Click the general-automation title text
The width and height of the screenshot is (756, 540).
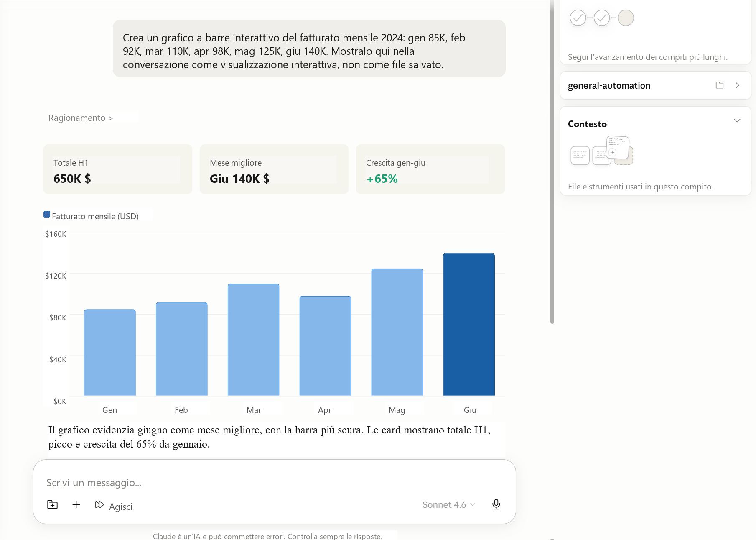[x=609, y=86]
